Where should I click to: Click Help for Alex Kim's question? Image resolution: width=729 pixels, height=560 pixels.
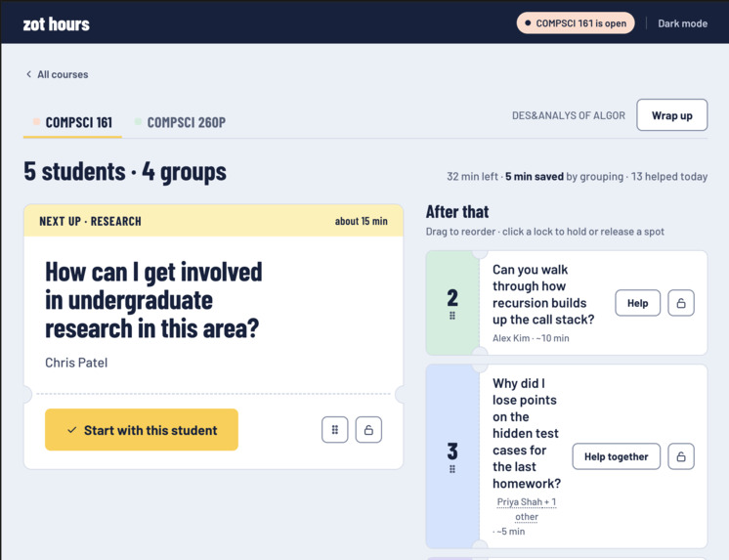[x=637, y=303]
